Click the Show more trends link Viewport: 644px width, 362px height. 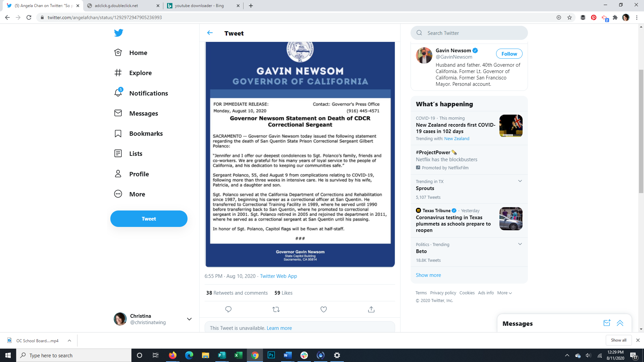point(428,275)
